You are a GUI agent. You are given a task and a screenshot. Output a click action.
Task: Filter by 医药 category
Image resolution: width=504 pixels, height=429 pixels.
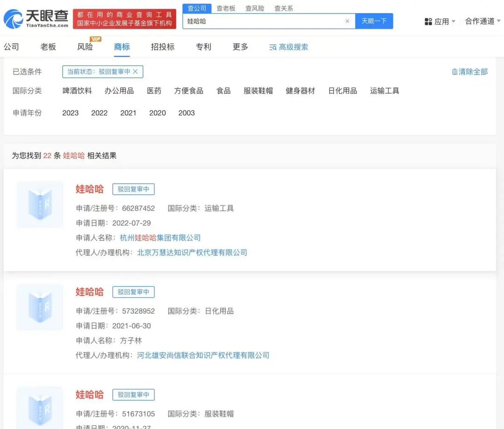[x=154, y=91]
